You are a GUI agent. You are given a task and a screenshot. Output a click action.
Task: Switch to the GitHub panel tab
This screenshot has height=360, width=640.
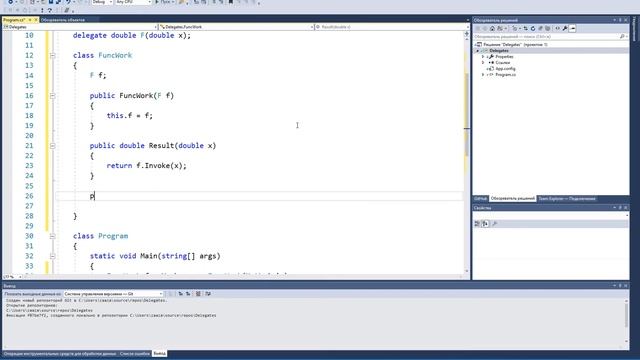pos(480,199)
